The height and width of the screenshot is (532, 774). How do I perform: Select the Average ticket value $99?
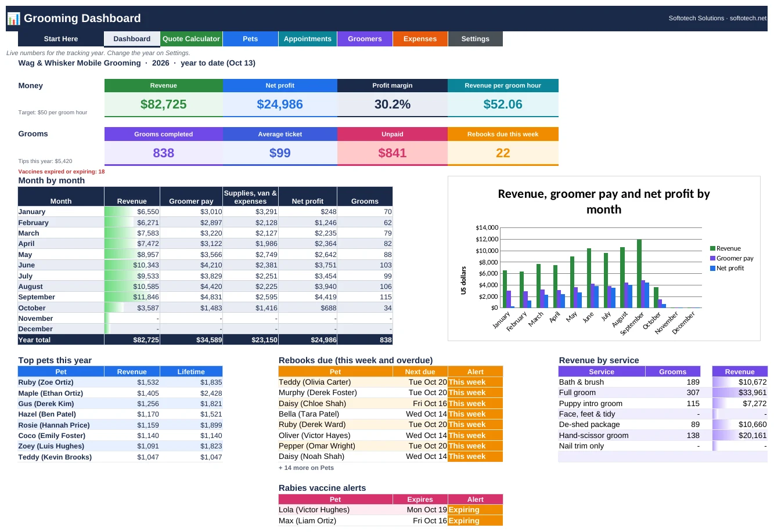pos(280,153)
